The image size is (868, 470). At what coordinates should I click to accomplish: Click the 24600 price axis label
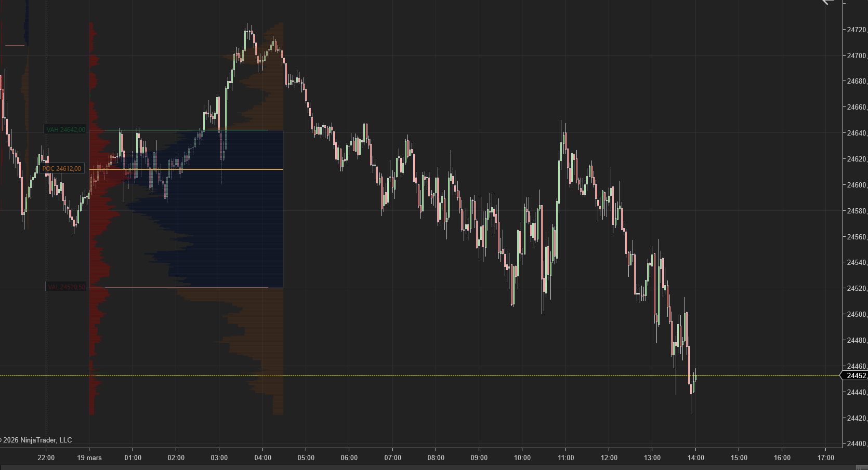pos(857,185)
